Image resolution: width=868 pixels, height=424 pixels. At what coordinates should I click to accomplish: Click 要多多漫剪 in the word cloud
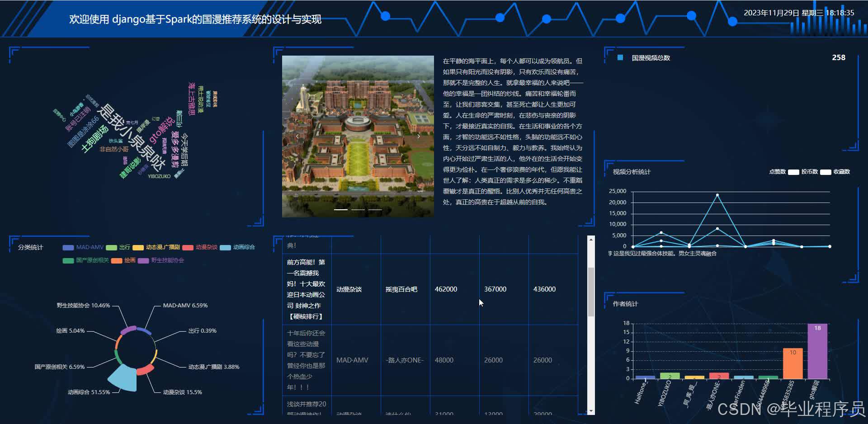175,150
